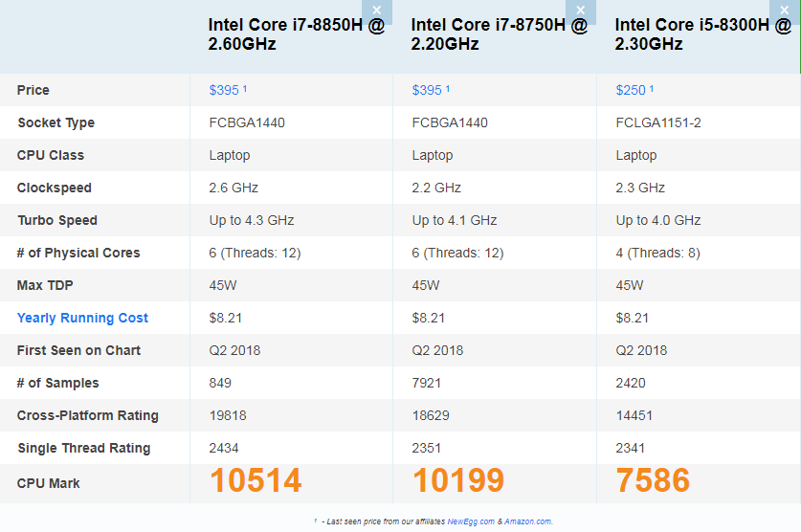This screenshot has width=801, height=532.
Task: Go to the Amazon.com affiliate link
Action: tap(527, 521)
